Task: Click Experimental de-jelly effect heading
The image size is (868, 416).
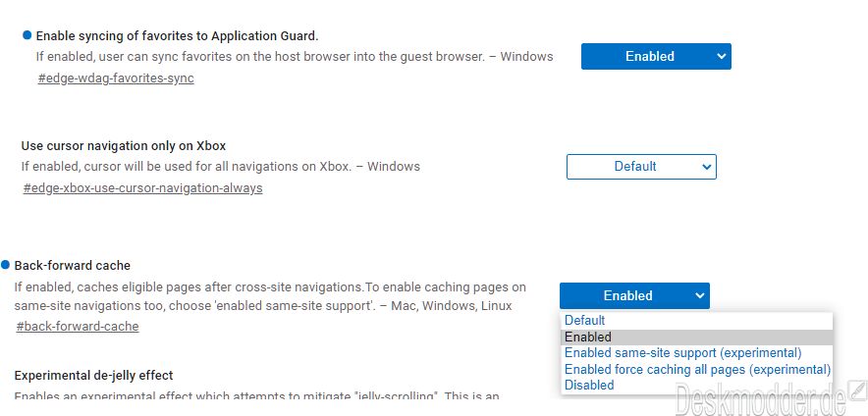Action: point(93,375)
